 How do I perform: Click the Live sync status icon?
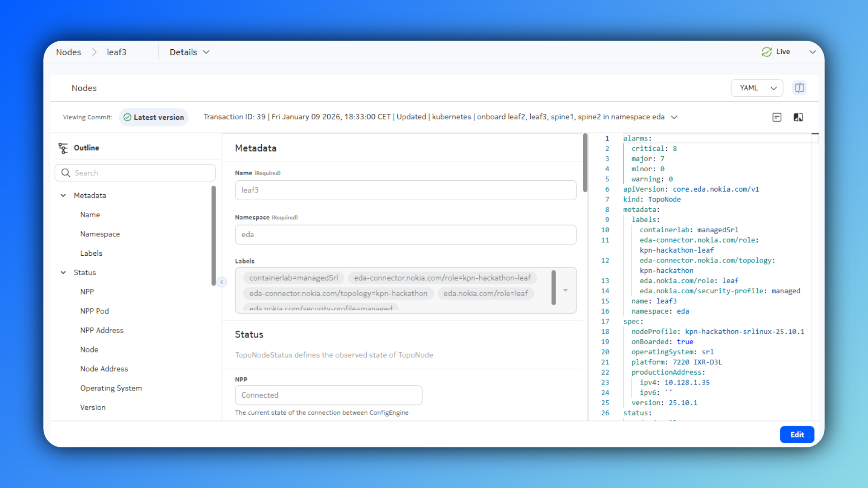[766, 52]
